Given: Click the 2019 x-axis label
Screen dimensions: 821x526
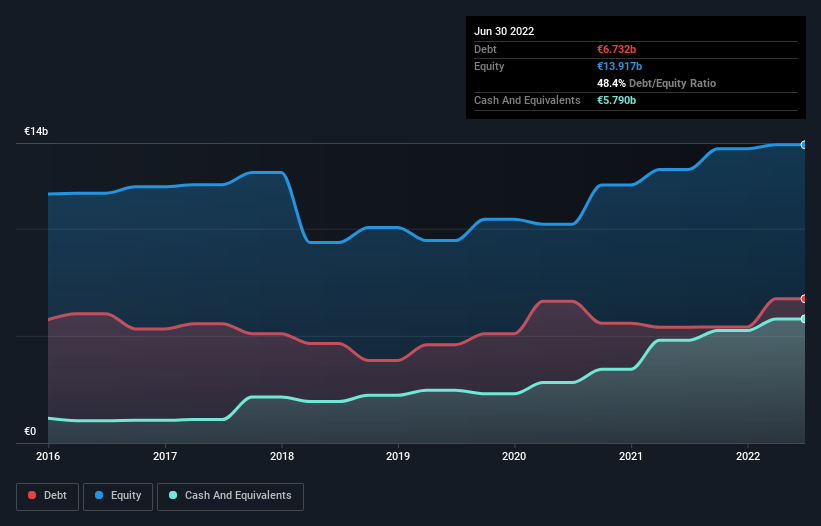Looking at the screenshot, I should coord(398,456).
